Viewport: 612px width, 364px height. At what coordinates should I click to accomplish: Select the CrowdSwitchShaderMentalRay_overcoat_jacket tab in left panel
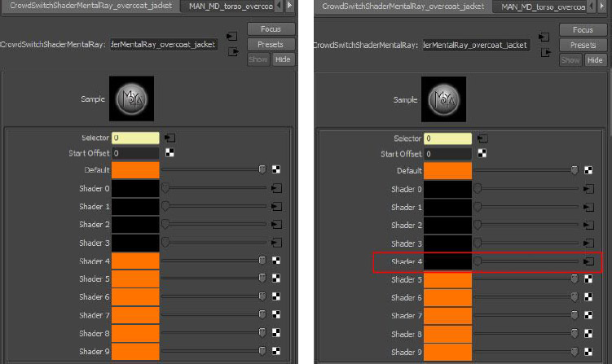pos(90,6)
